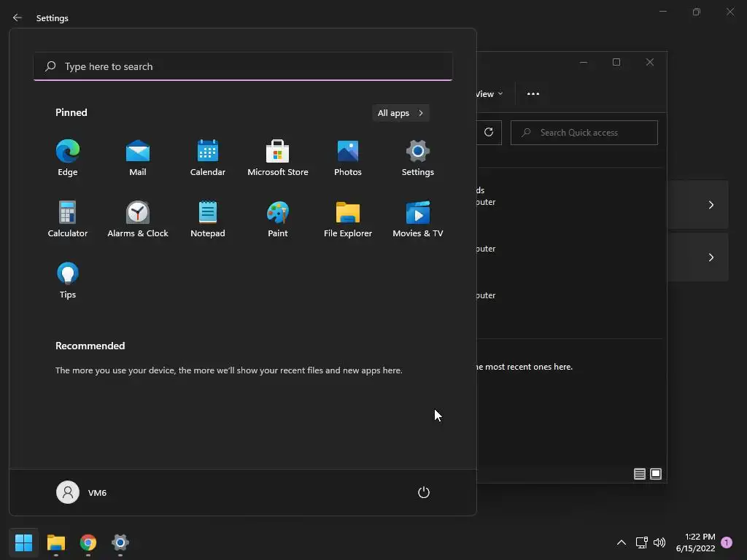Open network status in system tray
The width and height of the screenshot is (747, 560).
coord(641,542)
